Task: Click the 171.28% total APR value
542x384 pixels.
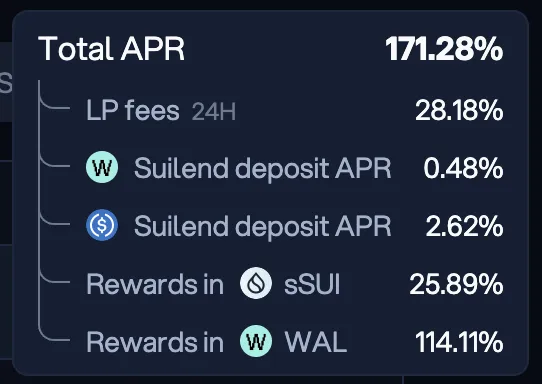Action: [x=444, y=49]
